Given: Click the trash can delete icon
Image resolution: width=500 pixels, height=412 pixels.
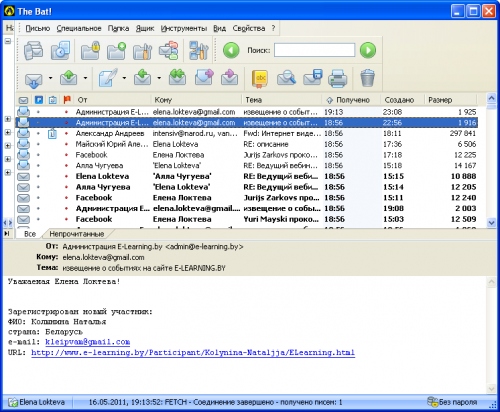Looking at the screenshot, I should point(367,78).
